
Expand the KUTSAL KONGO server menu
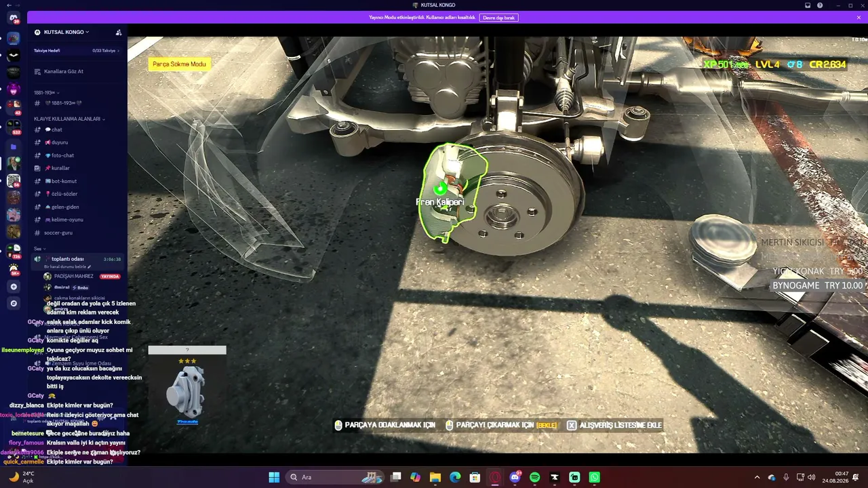pyautogui.click(x=66, y=32)
